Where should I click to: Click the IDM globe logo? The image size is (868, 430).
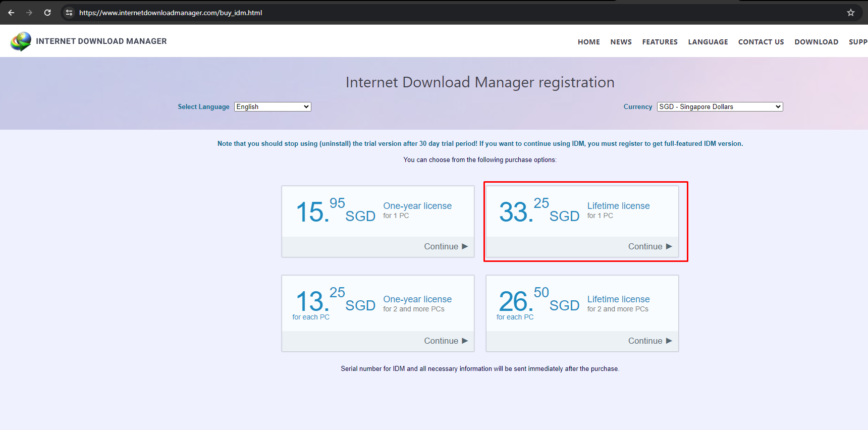pos(21,41)
